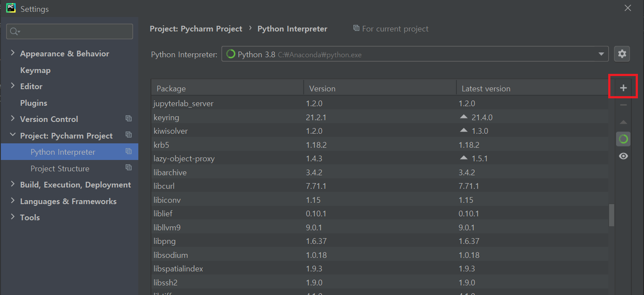Expand Build, Execution, Deployment section
Image resolution: width=644 pixels, height=295 pixels.
tap(13, 184)
